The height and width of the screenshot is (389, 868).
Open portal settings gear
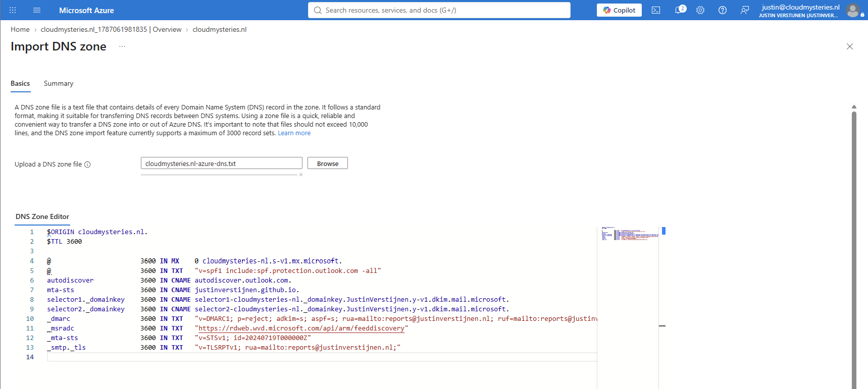700,10
